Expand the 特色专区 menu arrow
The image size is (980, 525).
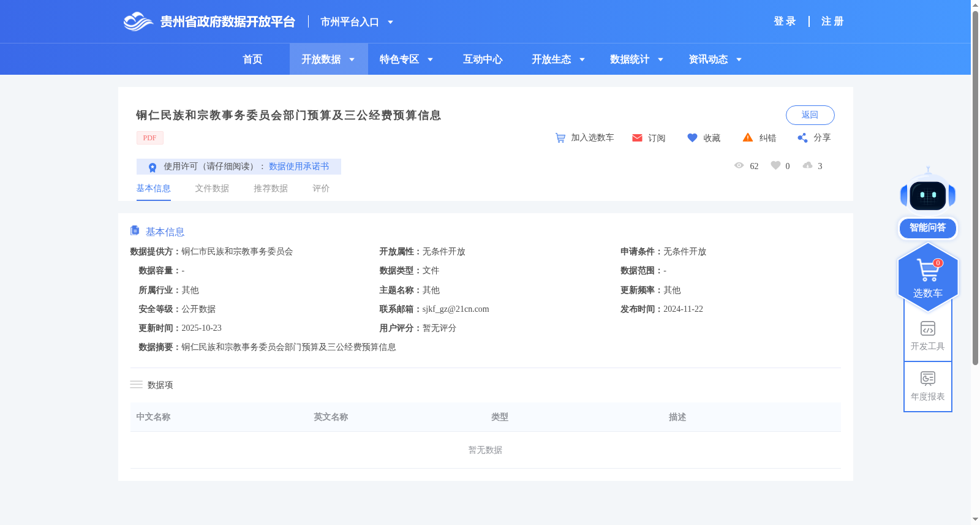[430, 60]
